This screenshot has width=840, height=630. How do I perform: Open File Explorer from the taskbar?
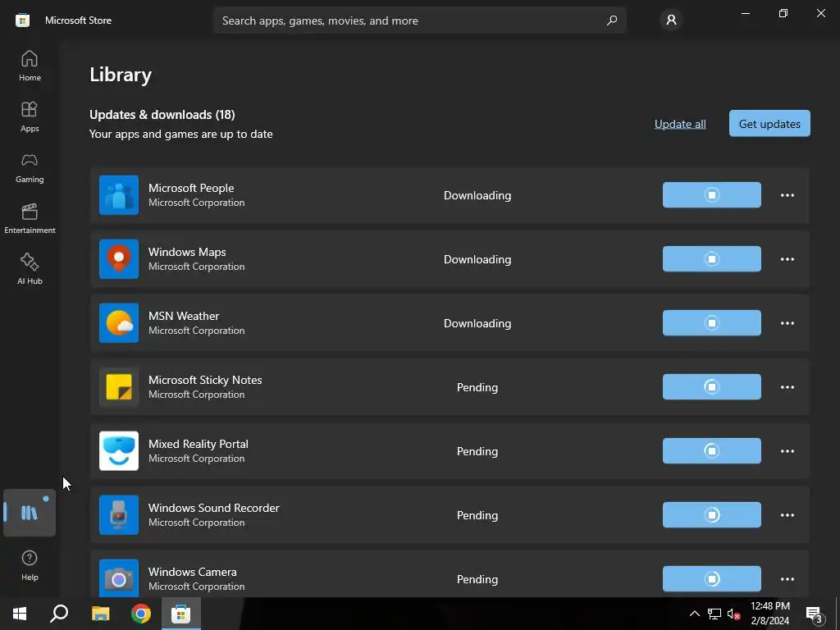click(x=100, y=614)
